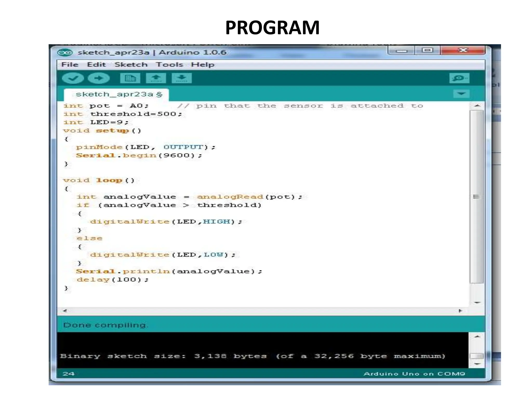Expand the tab options dropdown arrow

click(461, 94)
